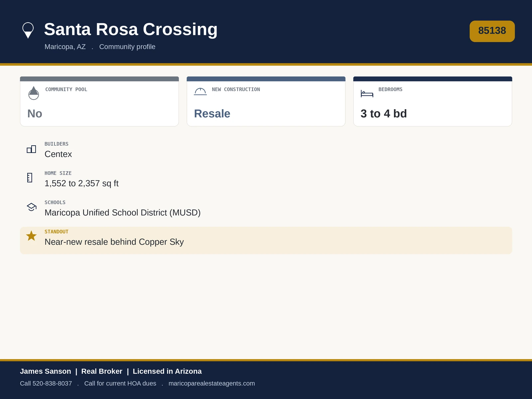Click the Real Broker text in footer

(102, 371)
